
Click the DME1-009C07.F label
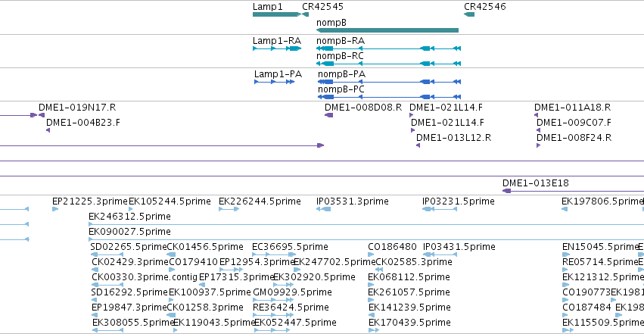574,123
